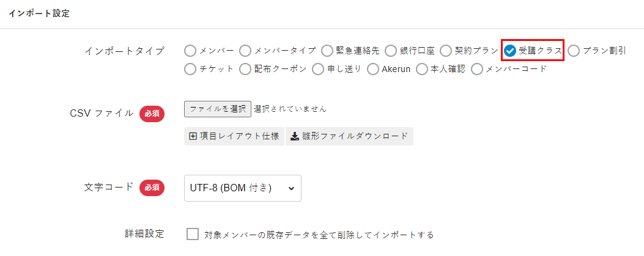Select 申し送り radio button

(318, 69)
